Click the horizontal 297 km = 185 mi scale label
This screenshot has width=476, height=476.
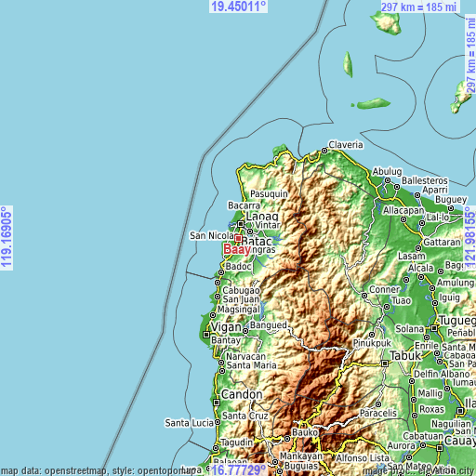point(418,7)
